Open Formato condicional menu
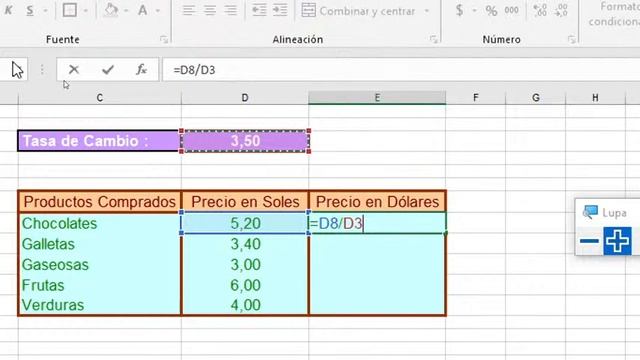Screen dimensions: 640x360 click(x=614, y=14)
